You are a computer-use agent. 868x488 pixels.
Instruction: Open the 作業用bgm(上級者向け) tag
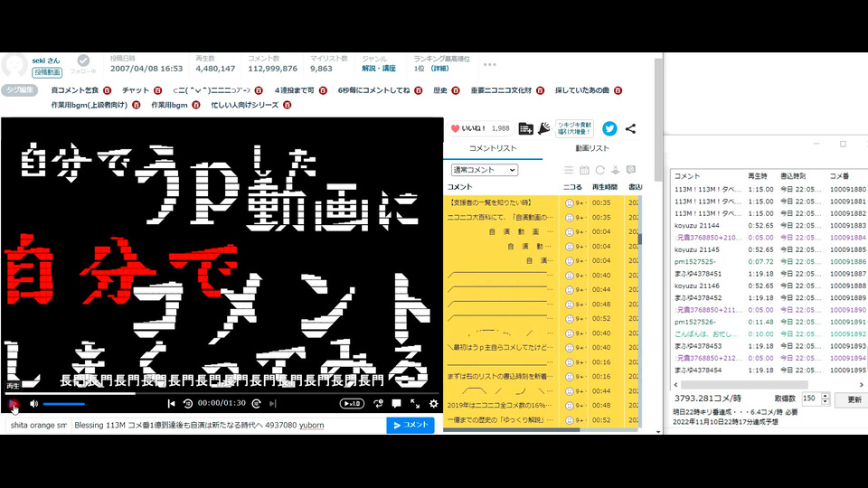pos(90,105)
